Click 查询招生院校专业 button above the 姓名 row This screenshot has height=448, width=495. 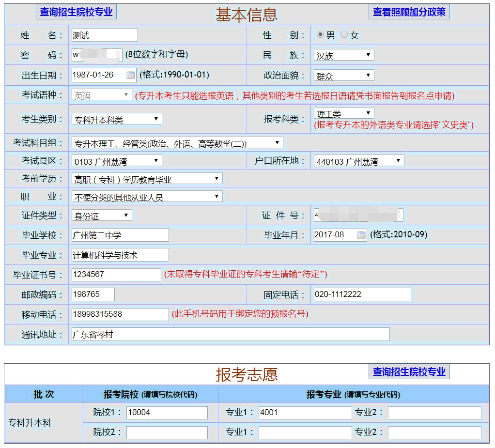[76, 12]
